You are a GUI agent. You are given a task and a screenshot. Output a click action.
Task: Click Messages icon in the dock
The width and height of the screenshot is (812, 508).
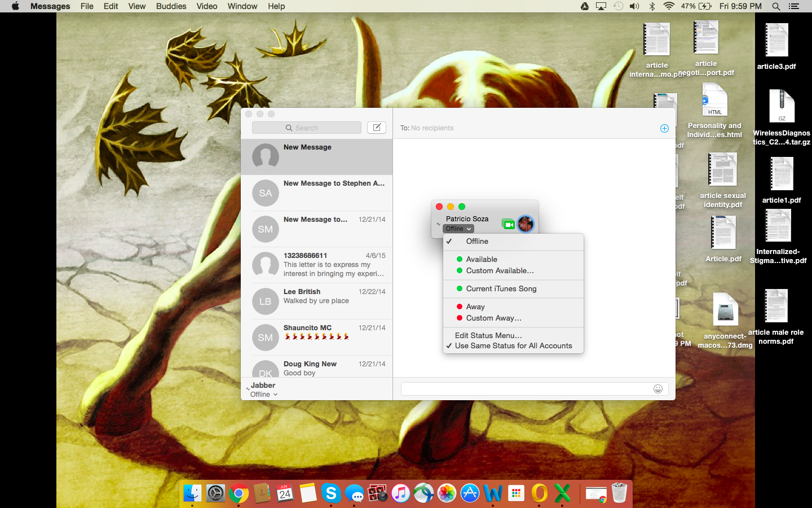click(354, 493)
